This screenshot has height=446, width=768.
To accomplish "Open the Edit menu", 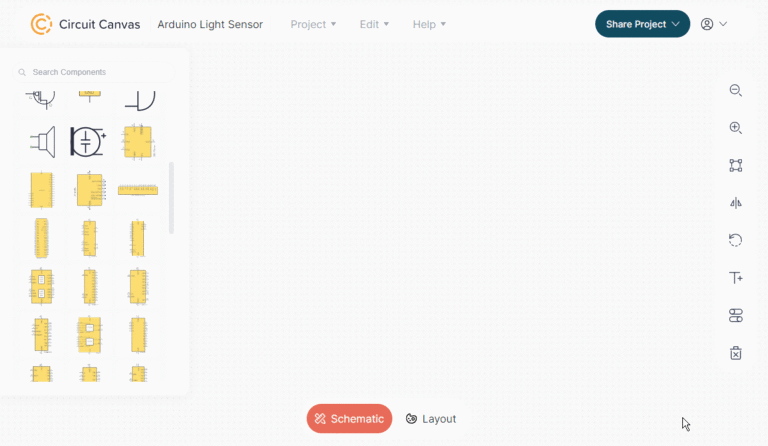I will (374, 24).
